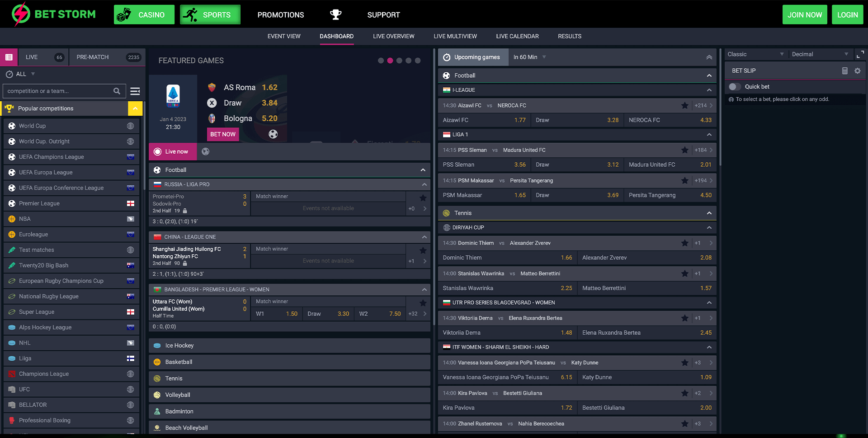Image resolution: width=868 pixels, height=438 pixels.
Task: Favorite the Aizawl FC vs NEROCA FC match
Action: point(684,105)
